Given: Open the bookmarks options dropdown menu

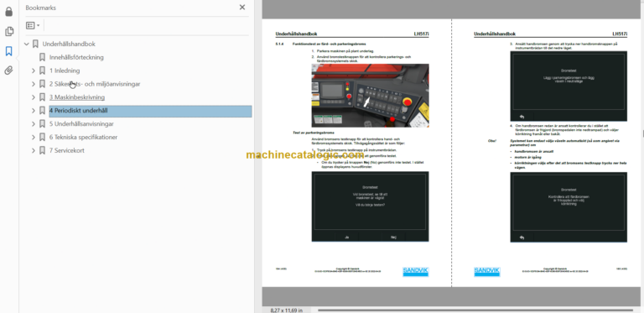Looking at the screenshot, I should point(33,25).
